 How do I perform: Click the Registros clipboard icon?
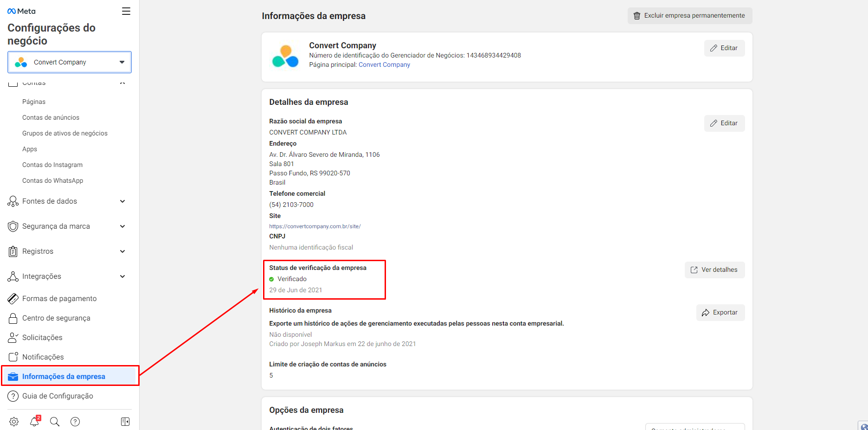pyautogui.click(x=13, y=251)
